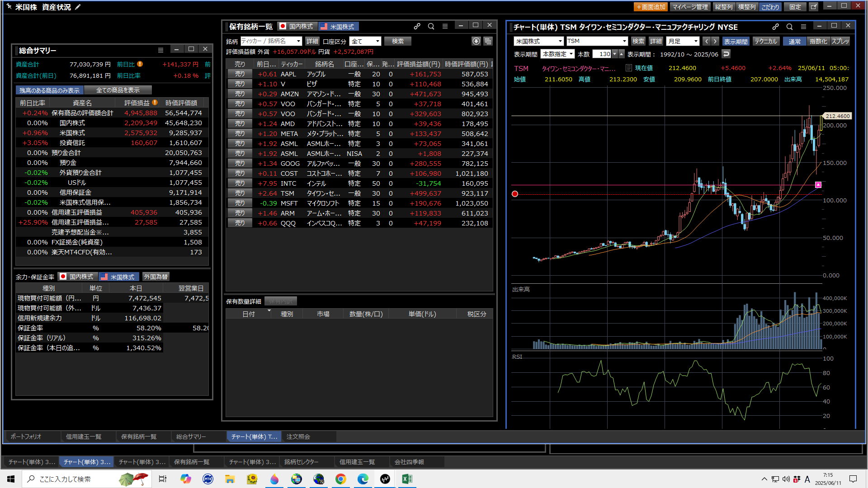Show all products (全ての商品を表示)

coord(118,90)
